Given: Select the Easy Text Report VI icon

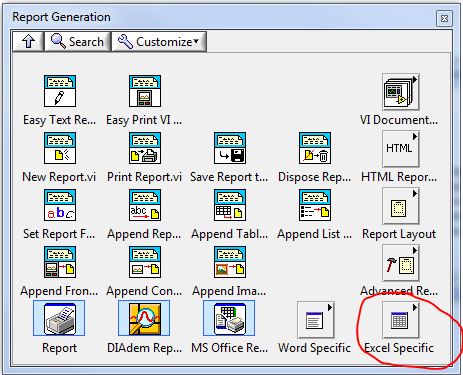Looking at the screenshot, I should click(x=60, y=91).
